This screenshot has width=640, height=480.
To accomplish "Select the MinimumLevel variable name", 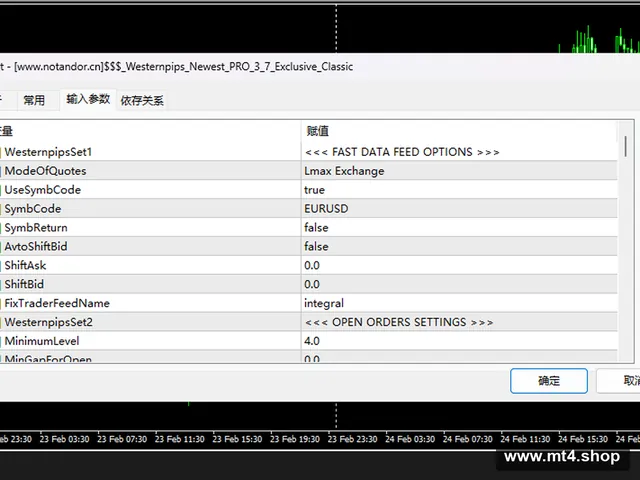I will (42, 341).
